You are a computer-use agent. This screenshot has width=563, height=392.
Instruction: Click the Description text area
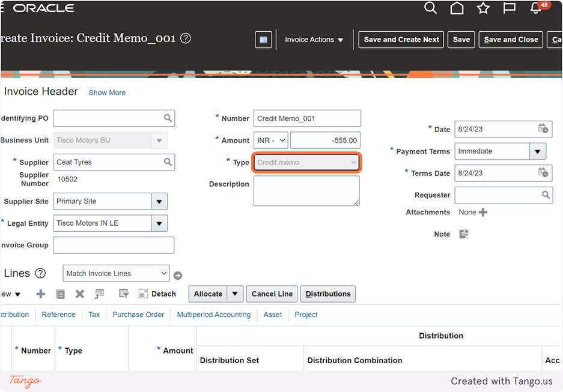point(306,191)
